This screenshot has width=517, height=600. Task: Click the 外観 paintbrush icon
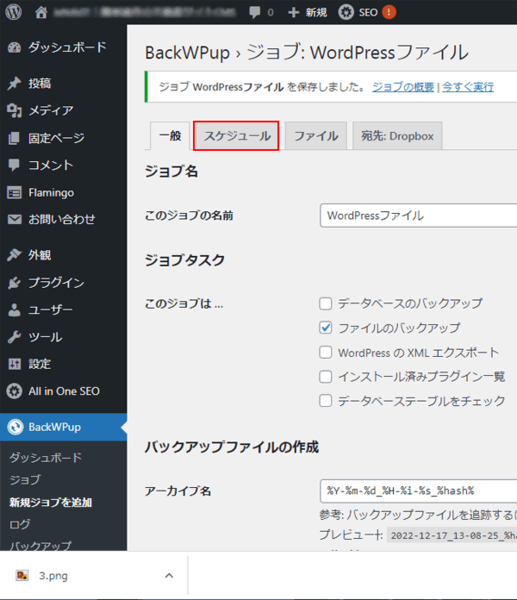15,255
